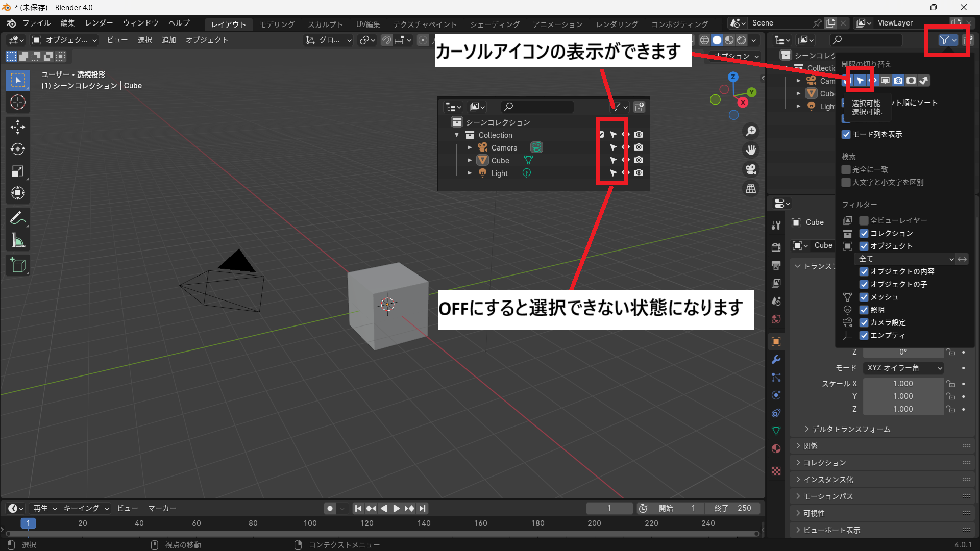Expand the 可視性 panel section
980x551 pixels.
point(814,513)
